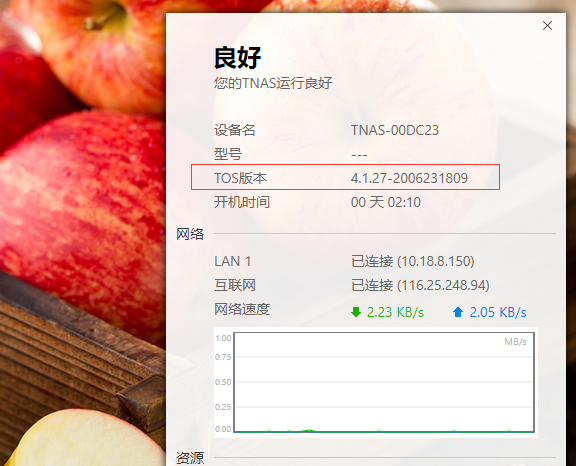This screenshot has height=466, width=576.
Task: Click version number 4.1.27-2006231809
Action: (x=409, y=178)
